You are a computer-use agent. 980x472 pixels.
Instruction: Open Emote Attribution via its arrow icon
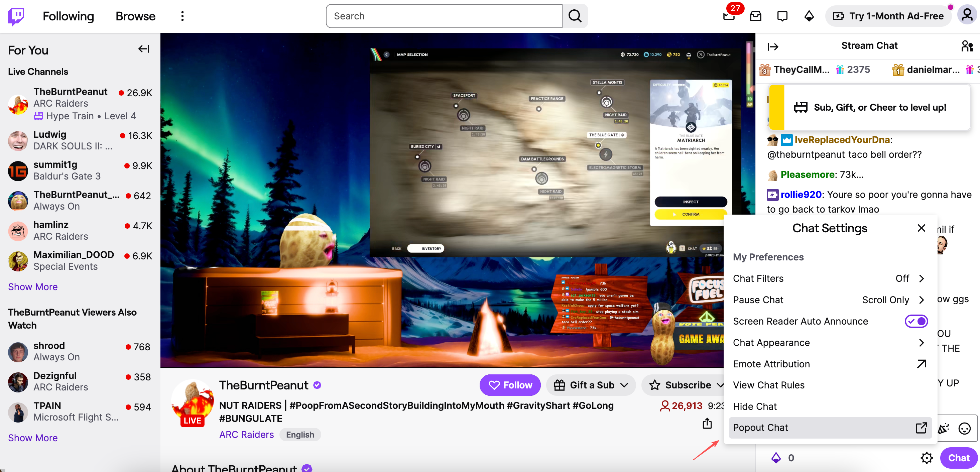921,364
